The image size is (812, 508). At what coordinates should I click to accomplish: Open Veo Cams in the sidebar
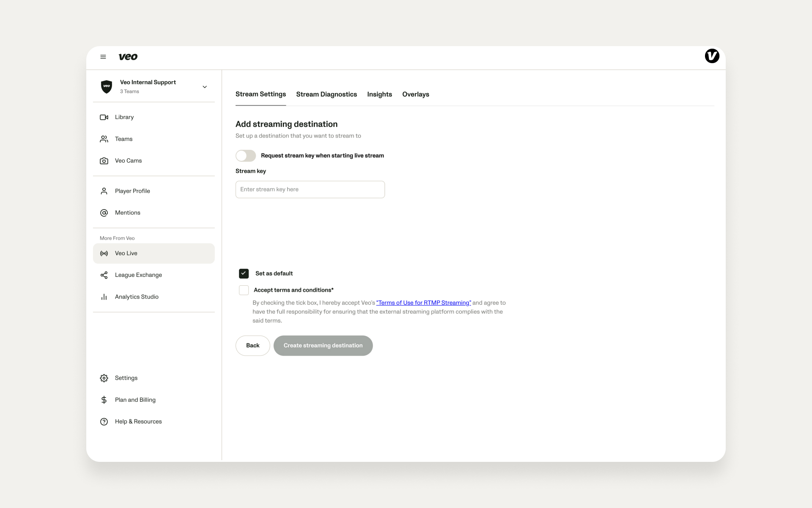pyautogui.click(x=154, y=161)
